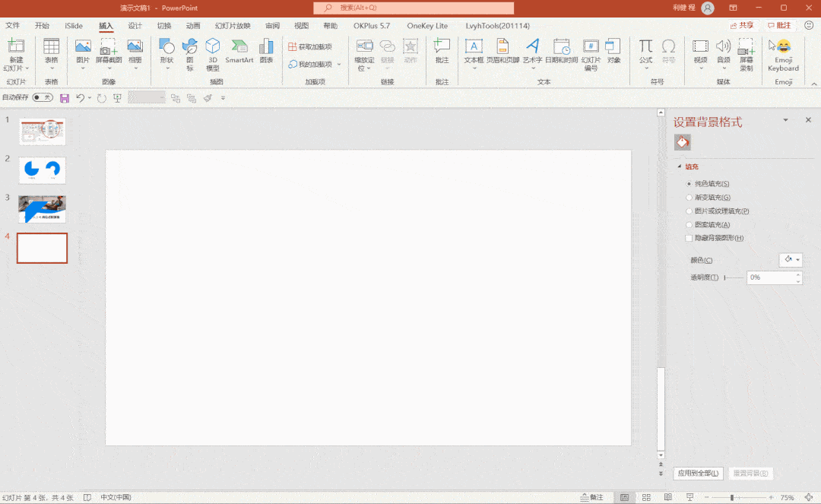
Task: Switch to the 设计 ribbon tab
Action: [x=135, y=26]
